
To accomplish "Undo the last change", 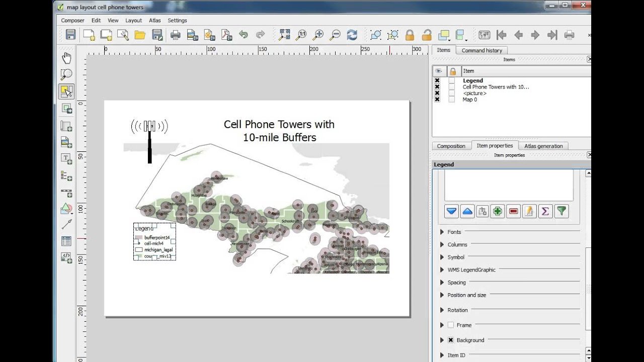I will click(244, 35).
